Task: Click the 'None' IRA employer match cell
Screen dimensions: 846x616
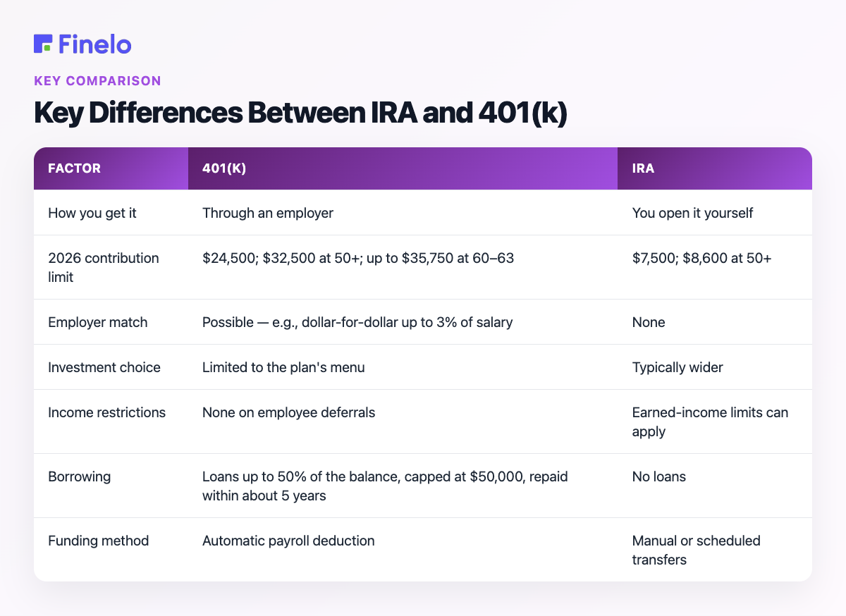Action: pyautogui.click(x=715, y=322)
